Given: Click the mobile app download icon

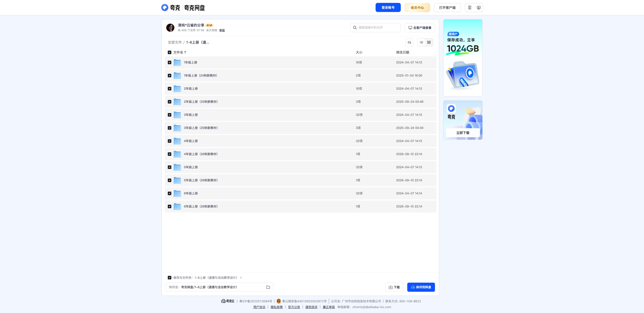Looking at the screenshot, I should point(470,8).
